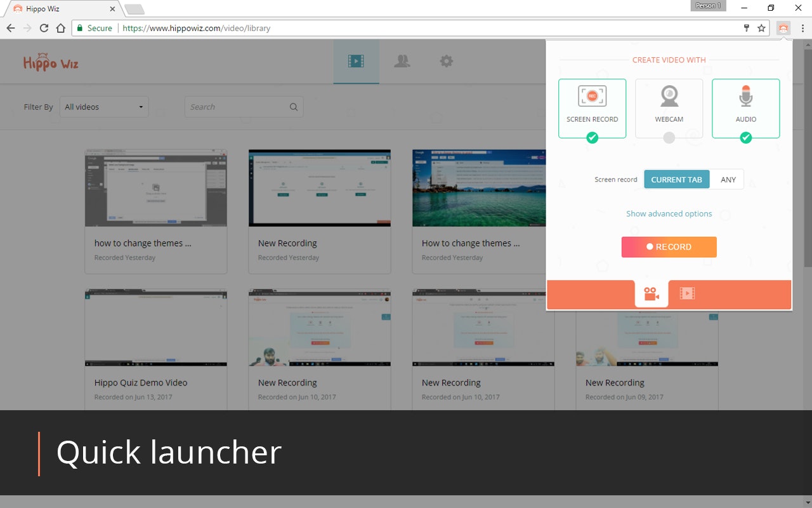Viewport: 812px width, 508px height.
Task: Click Show advanced options link
Action: pos(669,213)
